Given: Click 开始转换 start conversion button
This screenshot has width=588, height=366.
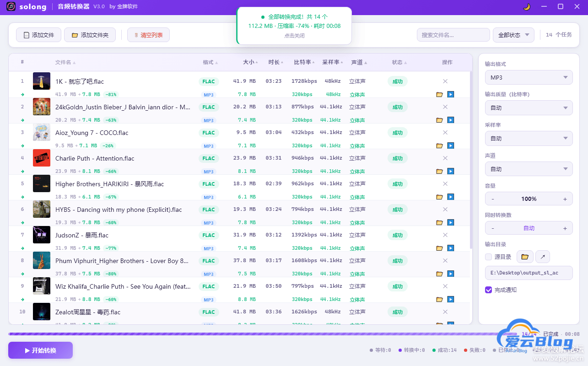Looking at the screenshot, I should [x=40, y=350].
